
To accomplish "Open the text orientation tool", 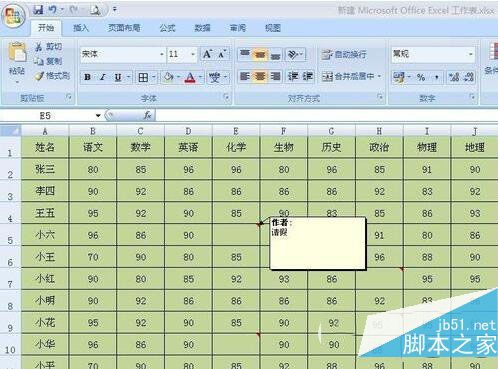I will pos(294,54).
